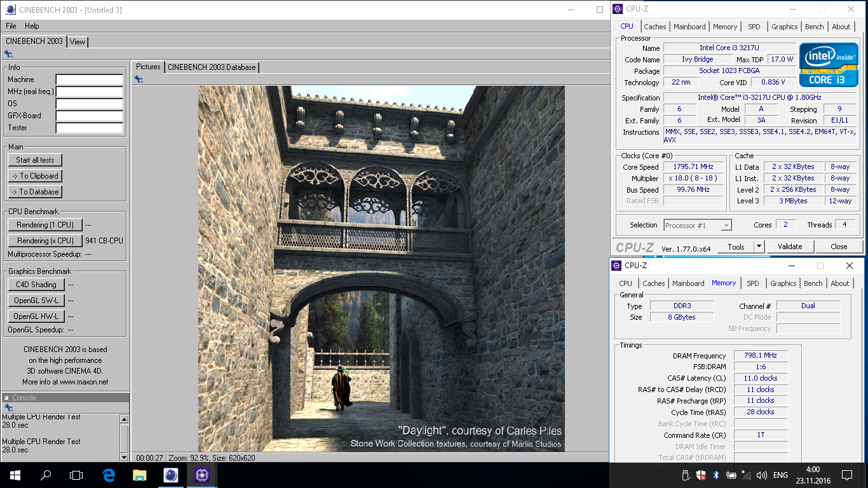Click the Console scrollbar up arrow
Screen dimensions: 868x488
pyautogui.click(x=124, y=419)
